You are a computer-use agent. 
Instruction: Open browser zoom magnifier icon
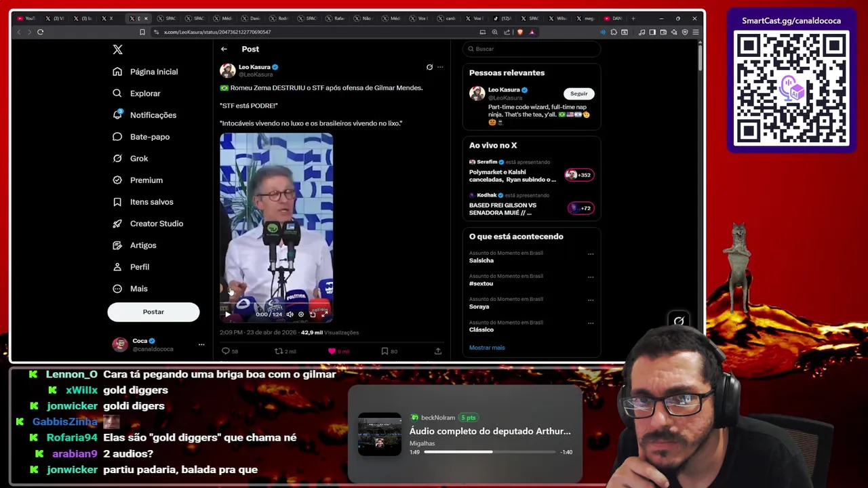494,32
